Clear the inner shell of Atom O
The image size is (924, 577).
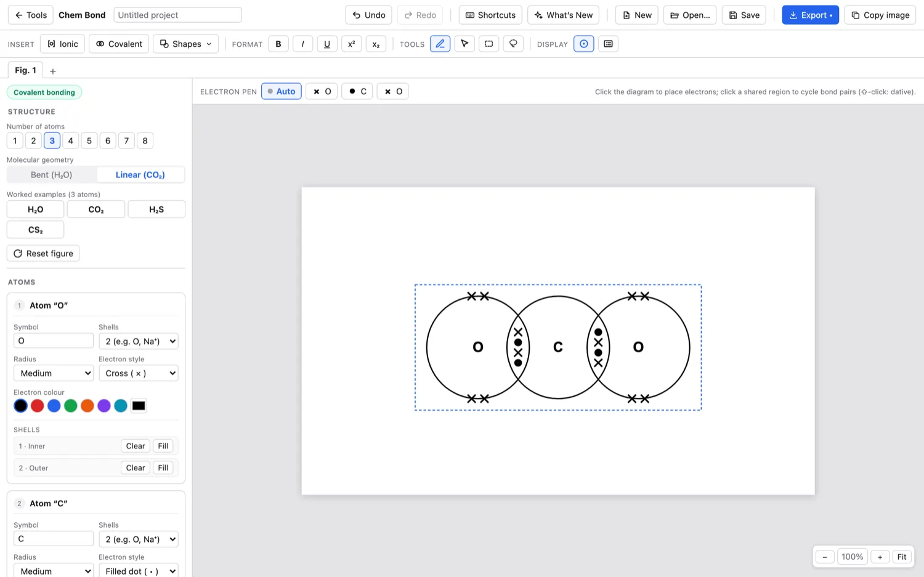pyautogui.click(x=136, y=446)
